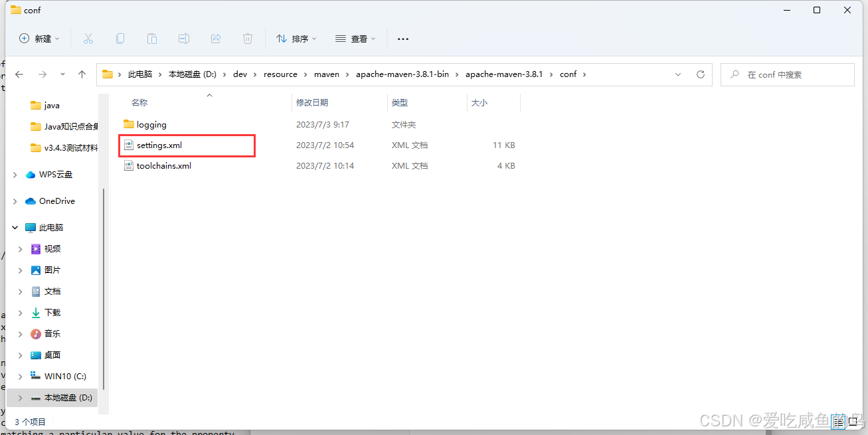Sort by 修改日期 column header
868x435 pixels.
click(x=312, y=103)
